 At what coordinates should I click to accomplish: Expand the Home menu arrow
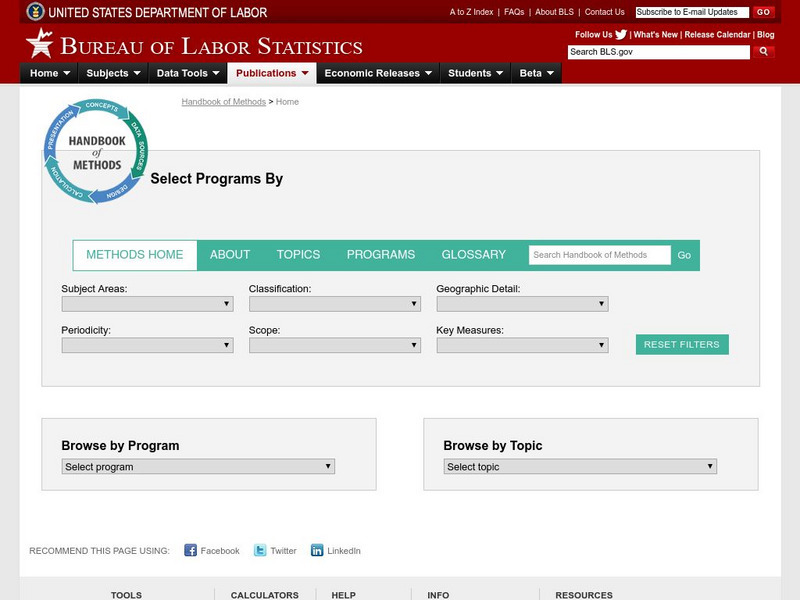point(66,73)
